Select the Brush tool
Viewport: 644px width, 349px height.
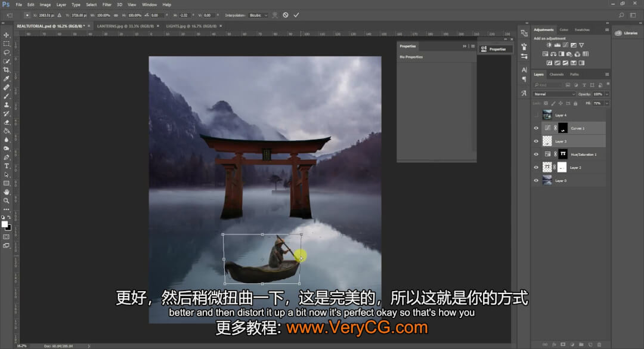pos(6,96)
